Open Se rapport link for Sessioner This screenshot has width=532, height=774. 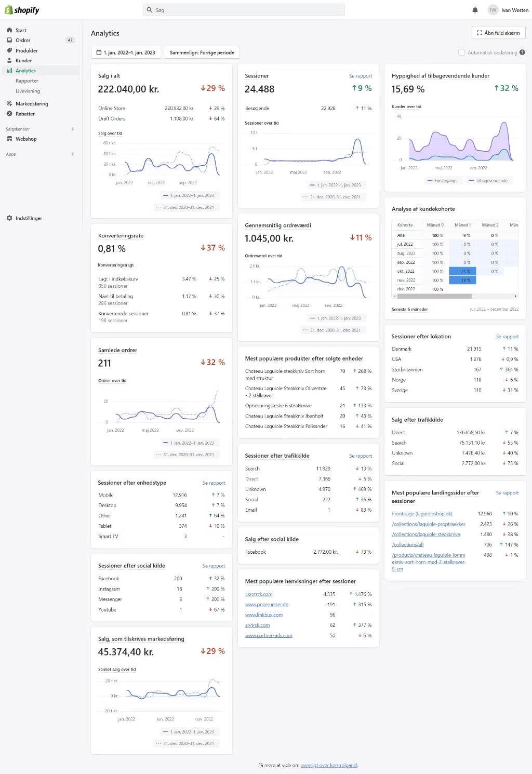[360, 76]
